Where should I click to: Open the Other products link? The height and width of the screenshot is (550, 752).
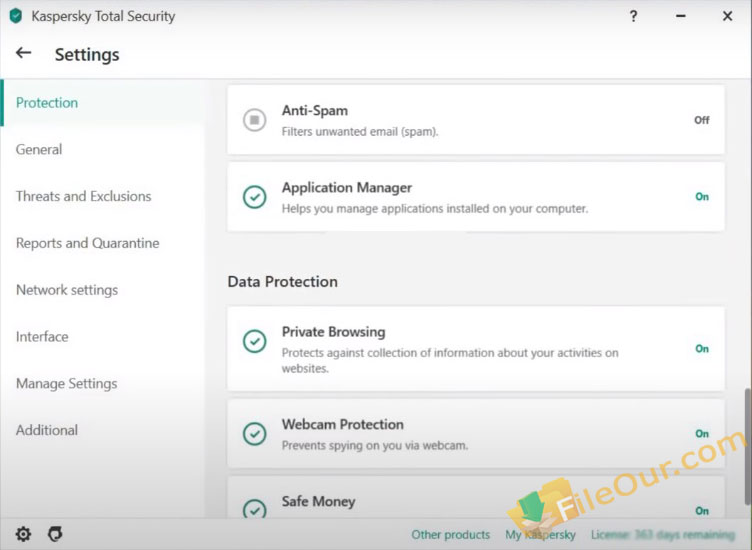[x=450, y=534]
